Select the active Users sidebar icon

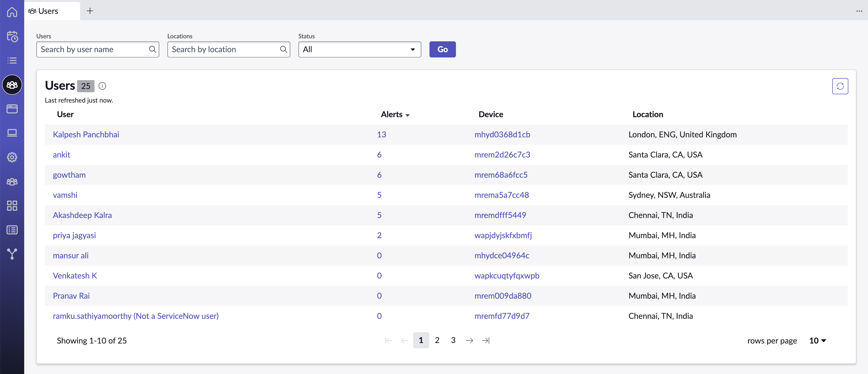pos(12,85)
